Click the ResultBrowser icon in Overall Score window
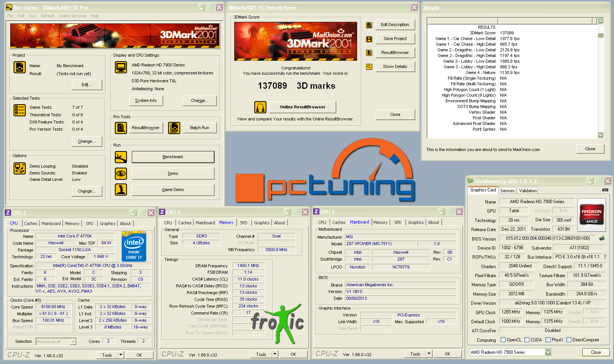The height and width of the screenshot is (364, 614). [x=369, y=53]
